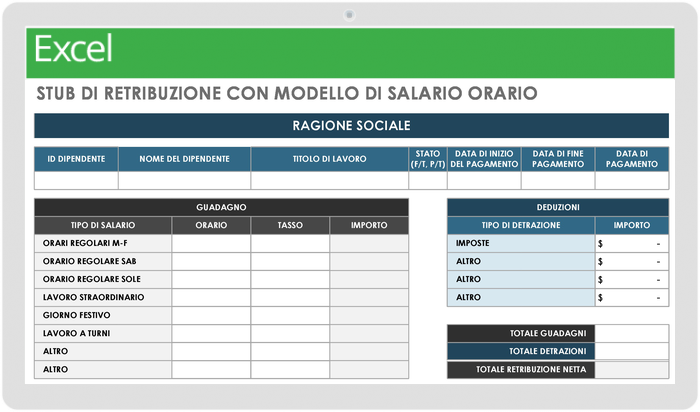Screen dimensions: 700x412
Task: Select the TIPO DI SALARIO column header
Action: 103,225
